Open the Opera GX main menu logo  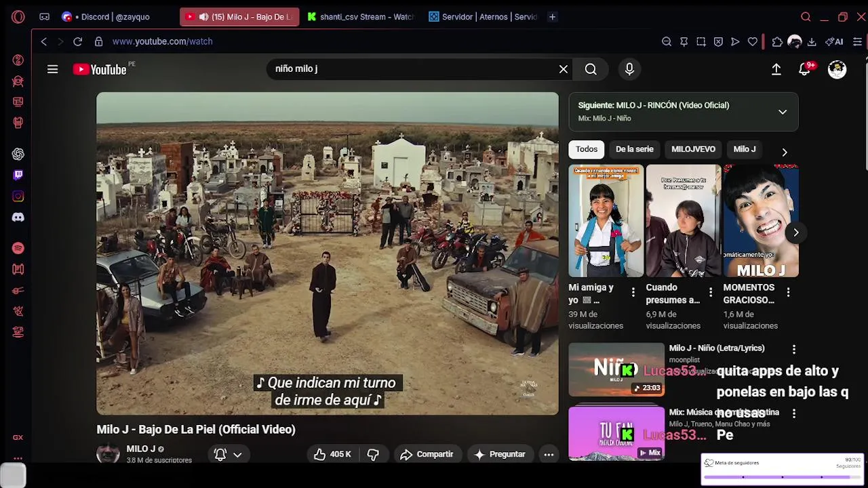(18, 17)
